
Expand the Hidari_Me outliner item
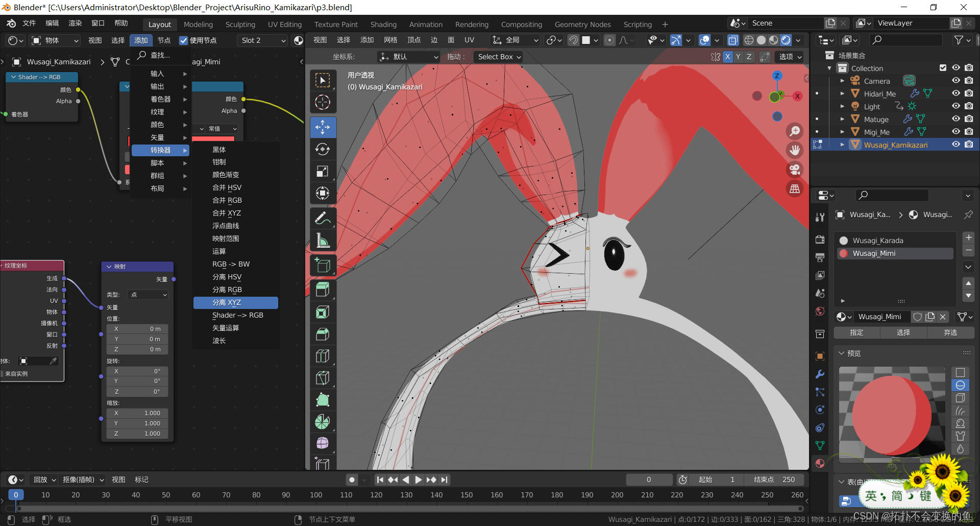(842, 93)
